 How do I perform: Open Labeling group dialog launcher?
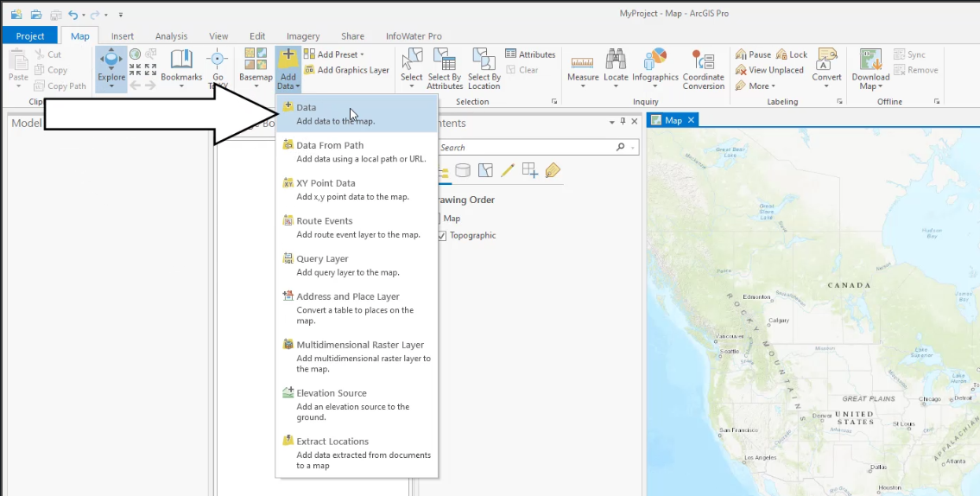(839, 101)
